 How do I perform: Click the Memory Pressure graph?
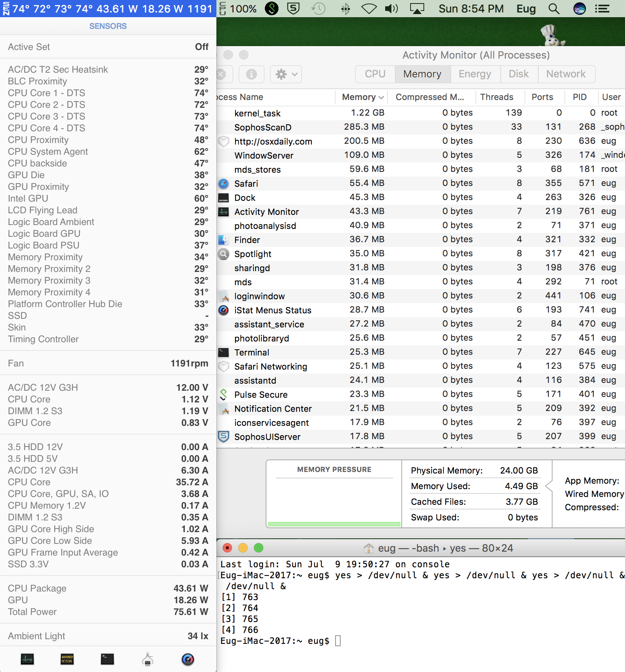tap(334, 502)
